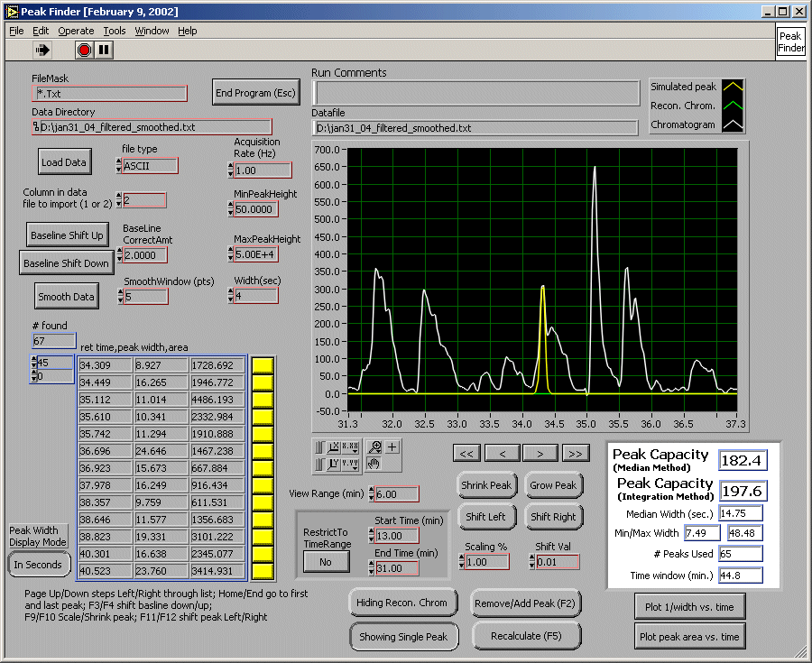Click the End Time (min) stepper
812x663 pixels.
(x=372, y=568)
